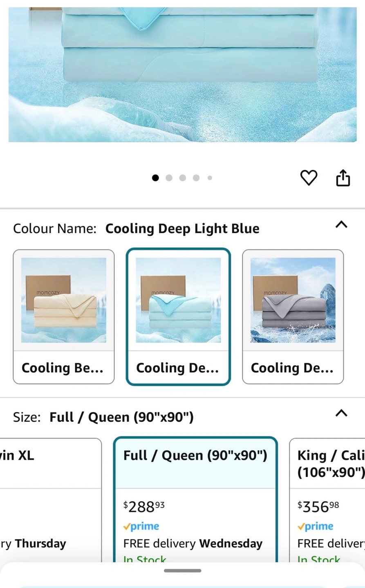The width and height of the screenshot is (365, 588).
Task: Go to the fourth image carousel dot
Action: pyautogui.click(x=196, y=178)
